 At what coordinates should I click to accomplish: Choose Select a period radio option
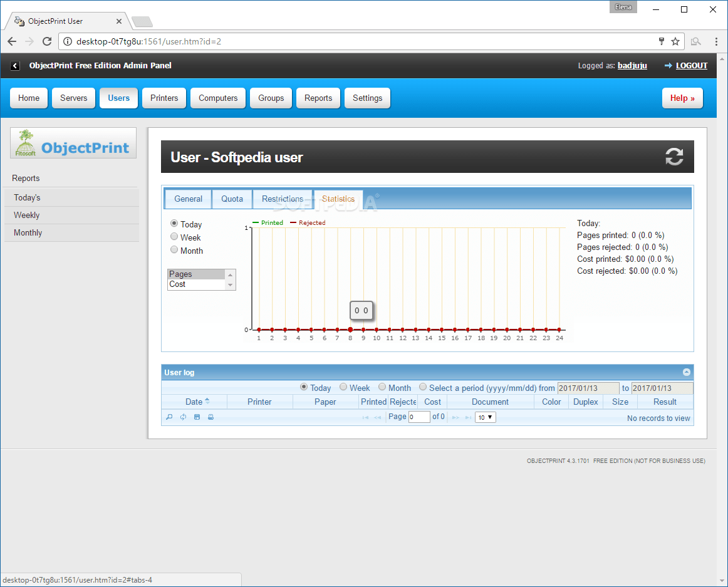(x=422, y=387)
